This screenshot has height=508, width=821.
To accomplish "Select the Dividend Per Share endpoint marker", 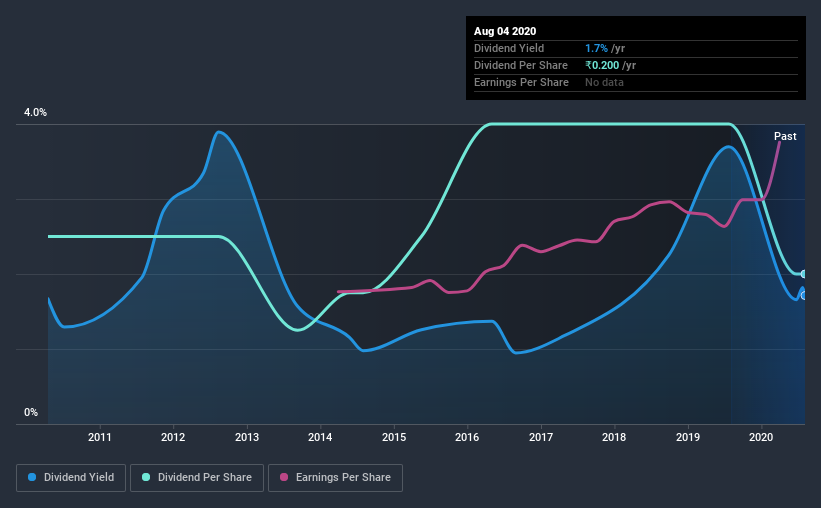I will [x=803, y=274].
